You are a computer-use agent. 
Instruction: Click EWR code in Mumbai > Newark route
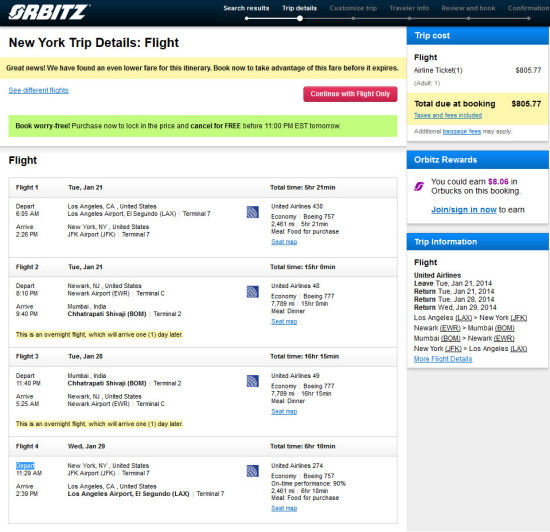click(504, 338)
